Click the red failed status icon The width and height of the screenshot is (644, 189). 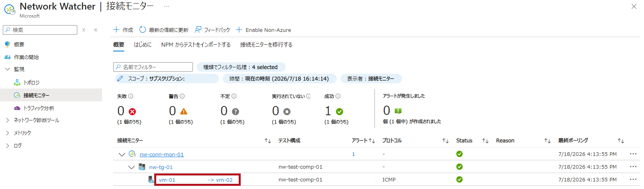pos(132,112)
